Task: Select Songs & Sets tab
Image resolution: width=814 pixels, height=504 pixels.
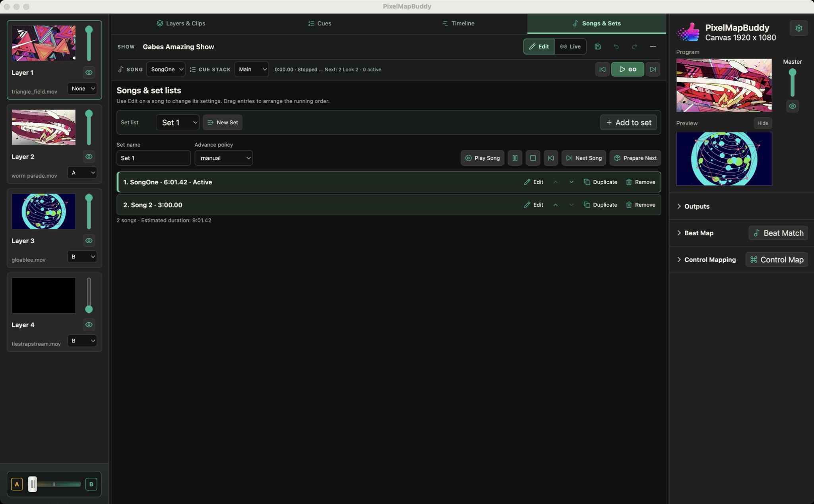Action: point(597,23)
